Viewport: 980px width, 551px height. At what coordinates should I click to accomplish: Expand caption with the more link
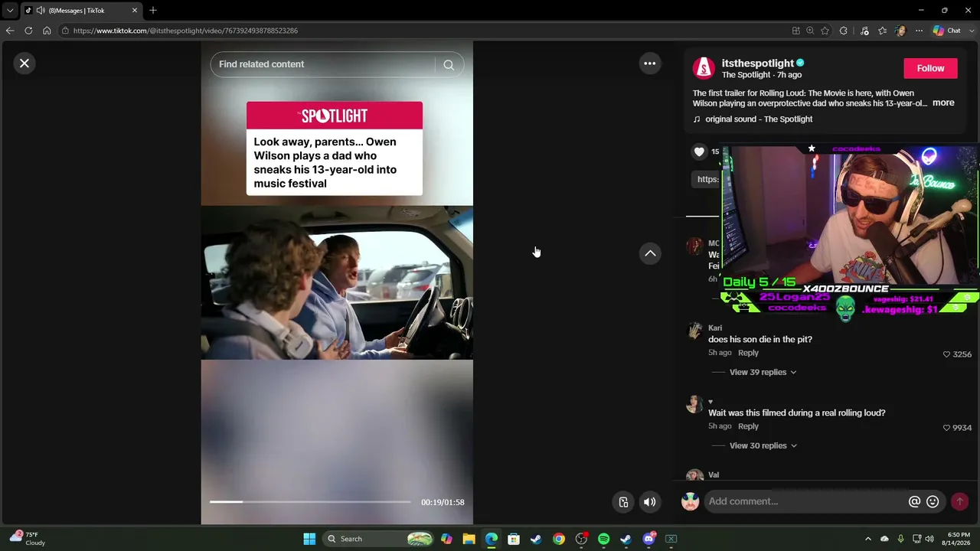(943, 103)
